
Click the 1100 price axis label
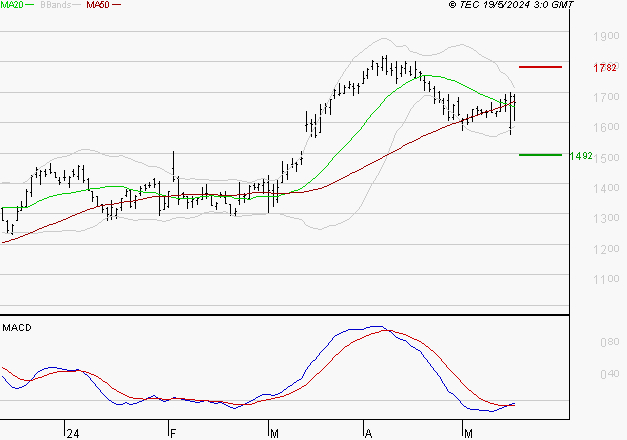tap(606, 279)
